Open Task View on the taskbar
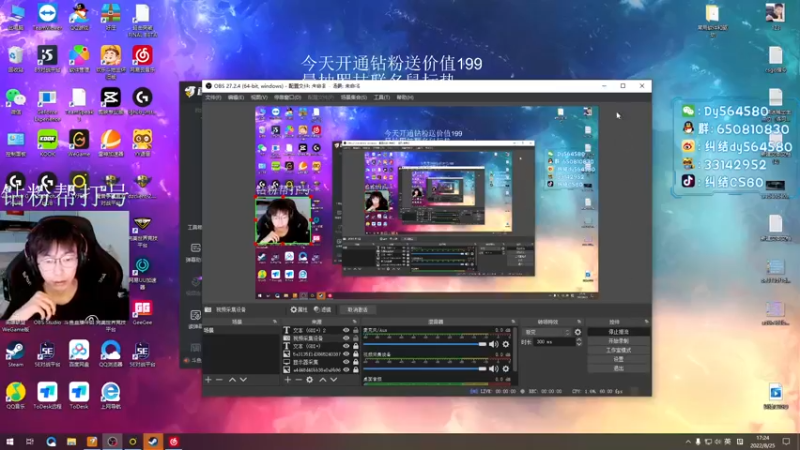This screenshot has height=450, width=800. [x=30, y=442]
